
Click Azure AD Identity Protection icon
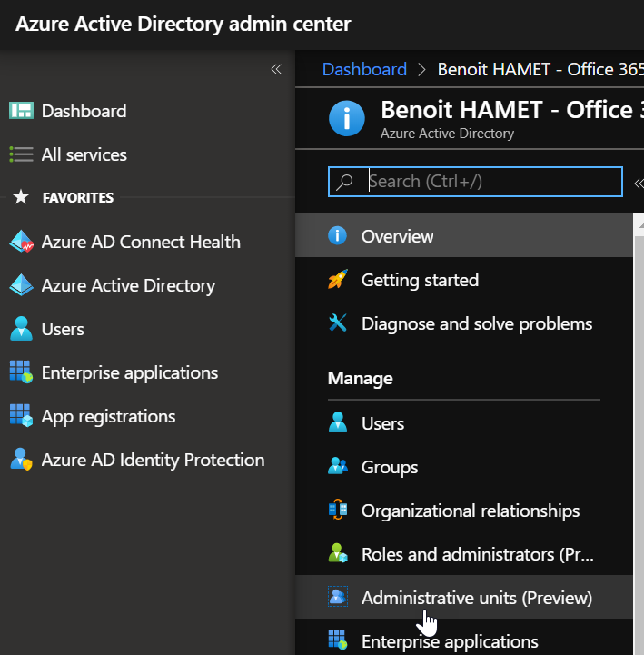tap(20, 460)
